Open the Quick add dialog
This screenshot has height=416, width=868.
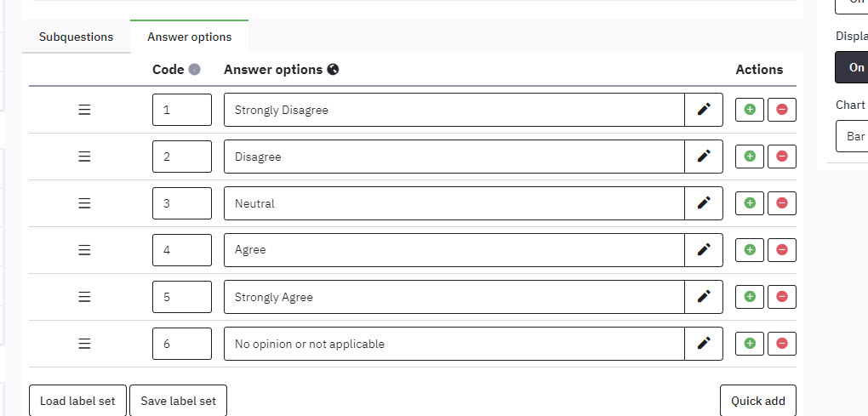pyautogui.click(x=757, y=401)
